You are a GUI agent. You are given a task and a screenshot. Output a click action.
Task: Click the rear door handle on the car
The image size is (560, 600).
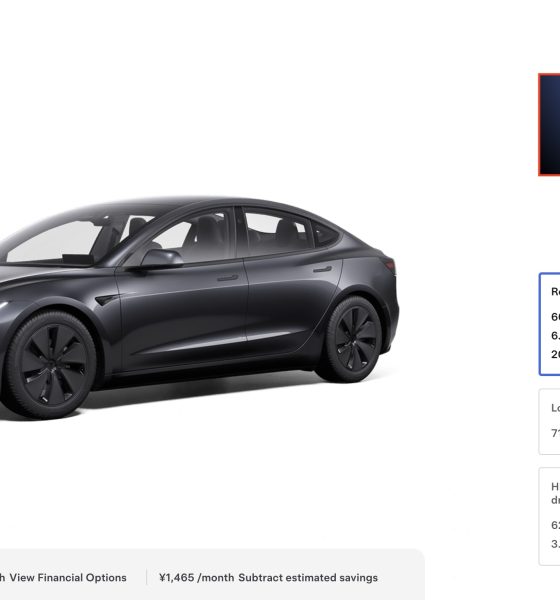322,269
